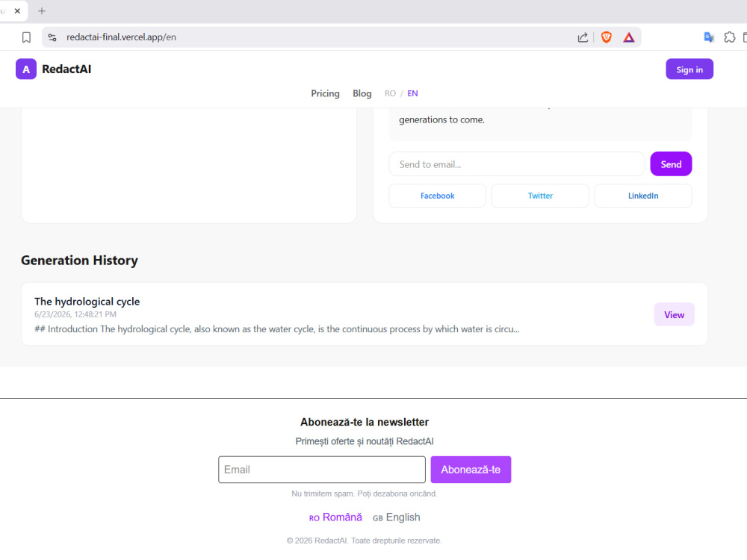
Task: Click the RedactAI purple logo icon
Action: coord(26,69)
